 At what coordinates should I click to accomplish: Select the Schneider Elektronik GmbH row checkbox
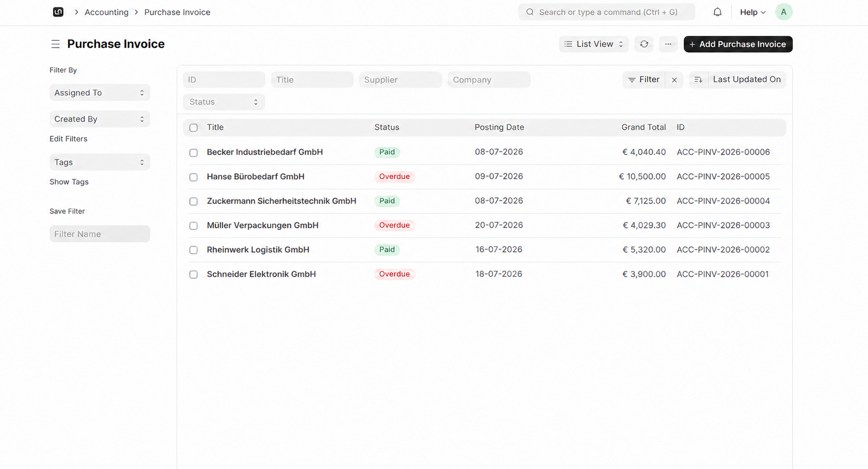click(x=193, y=275)
